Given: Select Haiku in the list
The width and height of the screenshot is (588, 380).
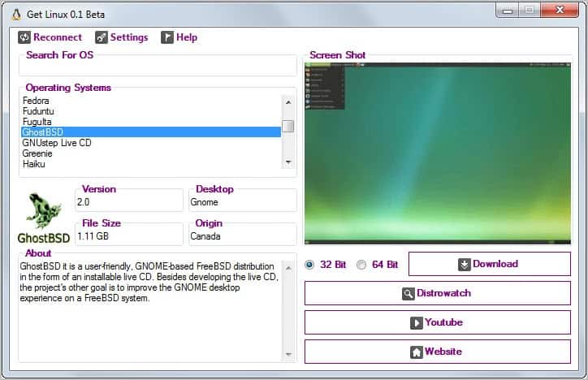Looking at the screenshot, I should tap(151, 164).
